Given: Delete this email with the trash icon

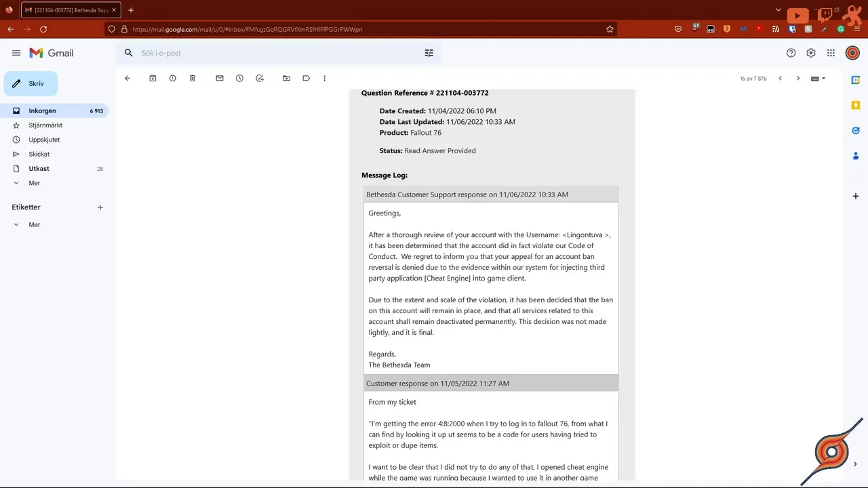Looking at the screenshot, I should 193,79.
